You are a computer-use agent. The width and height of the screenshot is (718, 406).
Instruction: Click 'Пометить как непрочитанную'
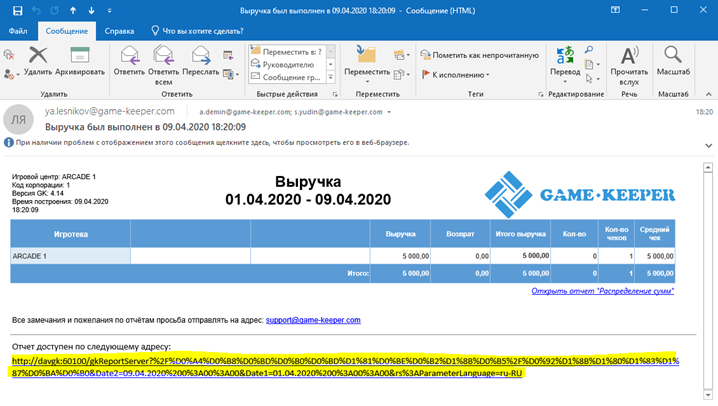(479, 55)
